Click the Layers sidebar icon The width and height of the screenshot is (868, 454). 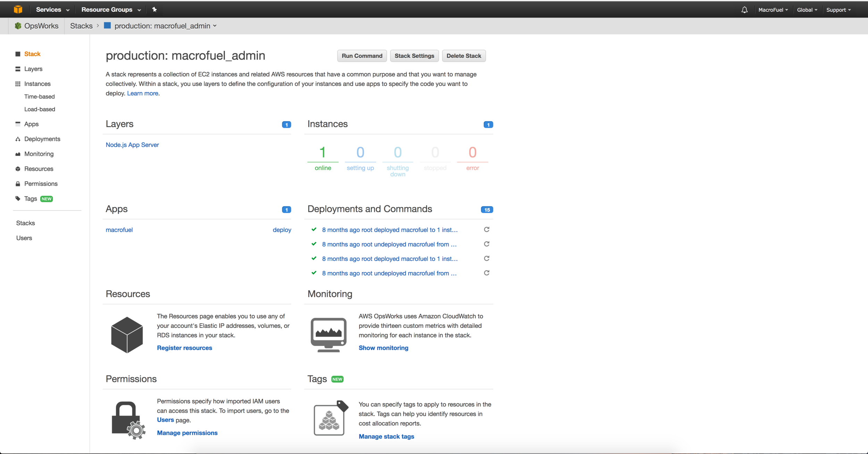[18, 69]
